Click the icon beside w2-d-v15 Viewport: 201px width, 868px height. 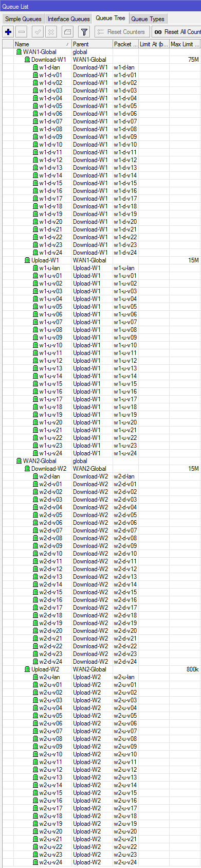[35, 592]
